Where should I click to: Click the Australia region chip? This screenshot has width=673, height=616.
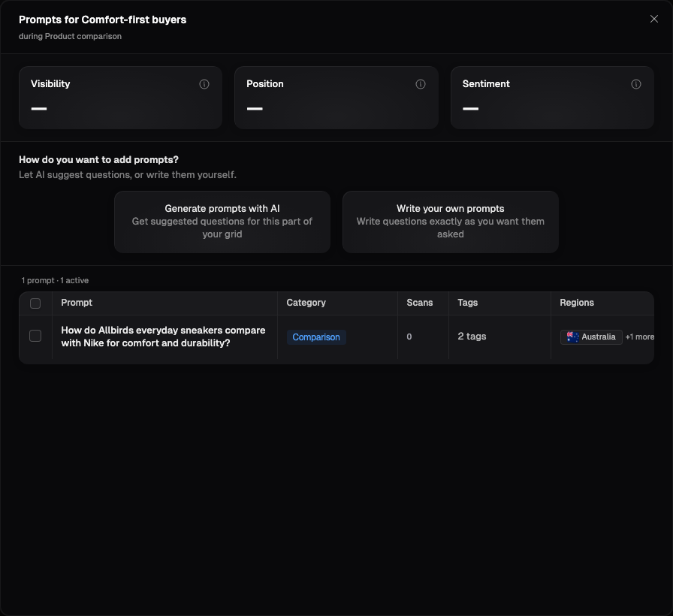[591, 337]
